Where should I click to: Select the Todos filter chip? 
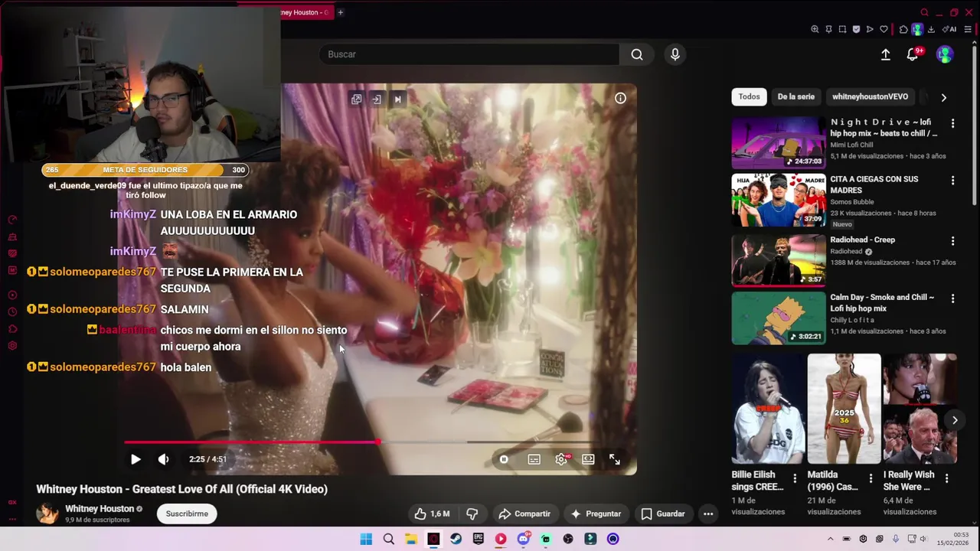pos(749,96)
